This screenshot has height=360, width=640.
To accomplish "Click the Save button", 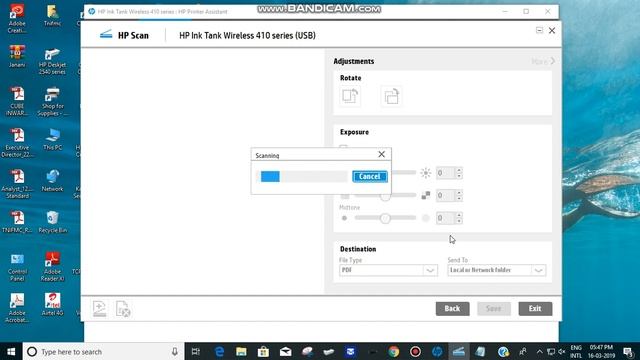I will (x=493, y=309).
